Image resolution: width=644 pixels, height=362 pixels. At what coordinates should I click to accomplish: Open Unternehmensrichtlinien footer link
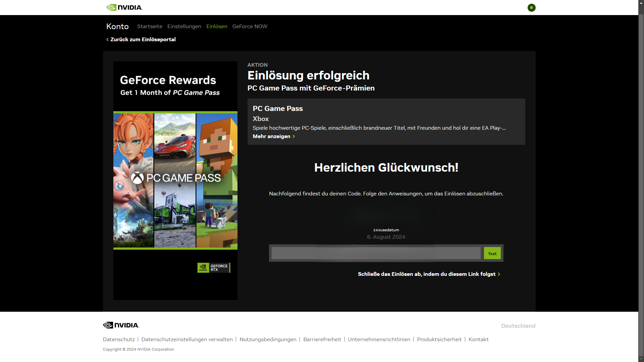point(379,339)
